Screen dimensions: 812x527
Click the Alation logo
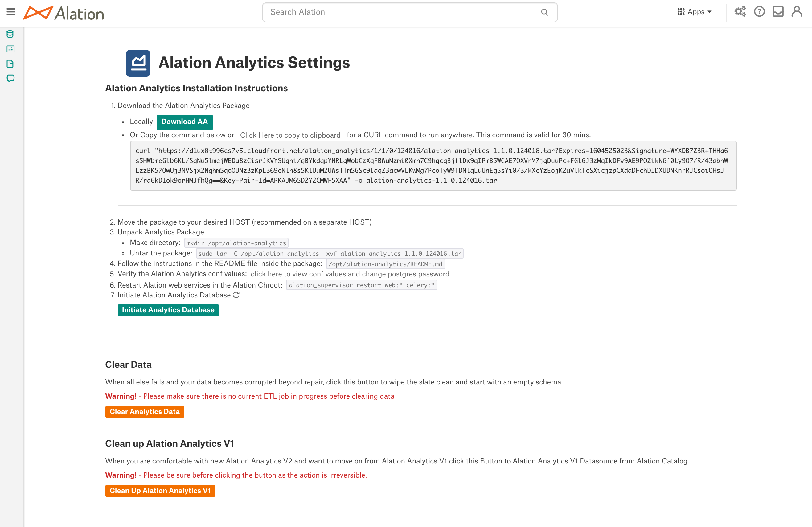coord(64,13)
